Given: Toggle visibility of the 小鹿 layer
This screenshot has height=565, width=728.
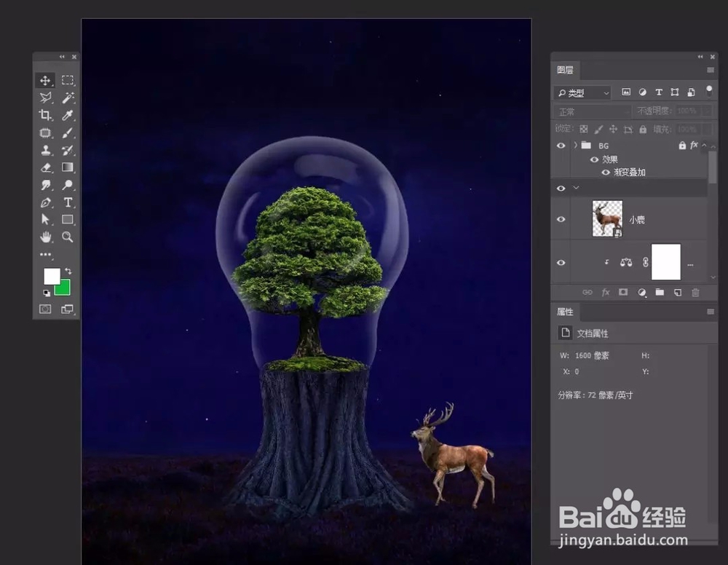Looking at the screenshot, I should [561, 218].
